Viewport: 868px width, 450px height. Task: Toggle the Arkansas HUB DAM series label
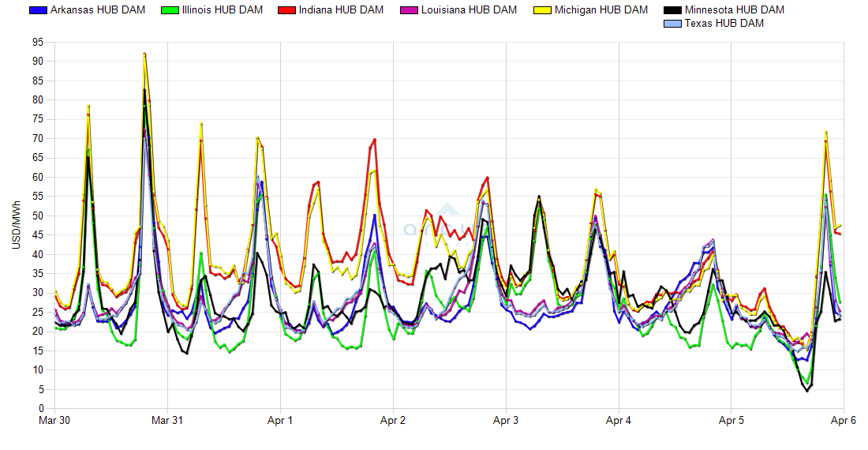(97, 10)
